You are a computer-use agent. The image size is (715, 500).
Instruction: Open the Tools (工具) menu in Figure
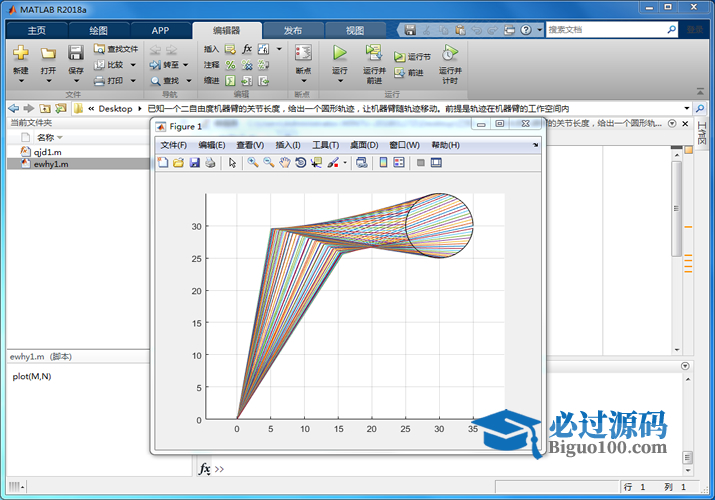pos(326,145)
